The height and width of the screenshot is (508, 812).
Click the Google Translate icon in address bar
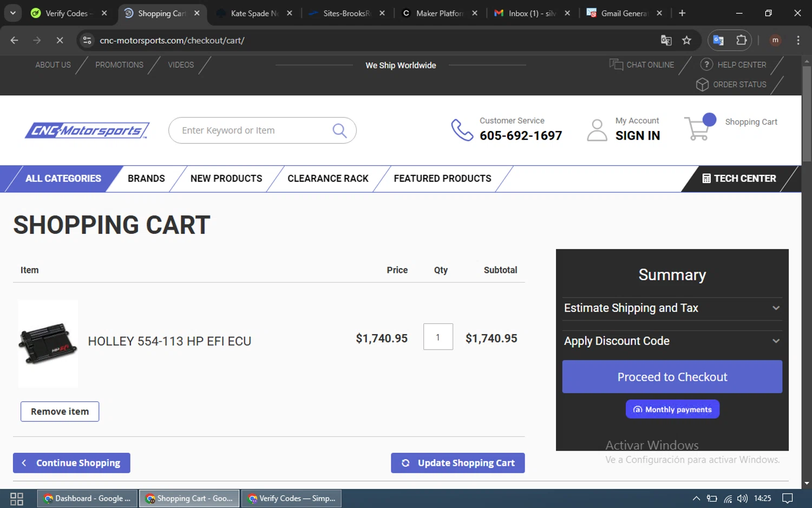(666, 40)
